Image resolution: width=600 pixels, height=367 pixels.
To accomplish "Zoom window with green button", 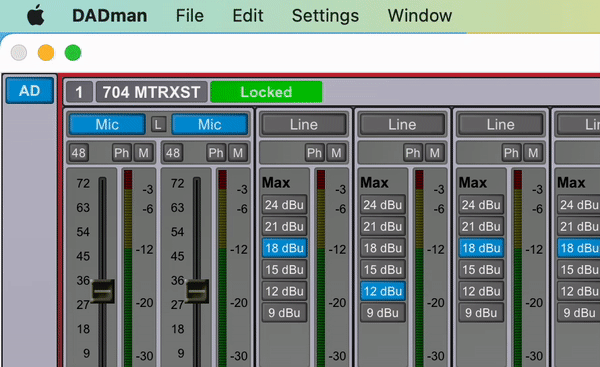I will point(73,53).
